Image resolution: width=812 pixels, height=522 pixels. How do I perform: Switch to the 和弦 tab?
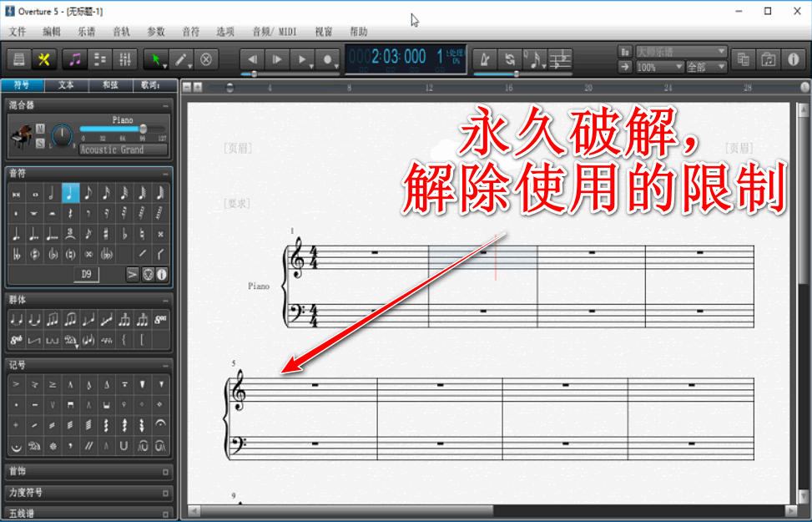pos(110,85)
